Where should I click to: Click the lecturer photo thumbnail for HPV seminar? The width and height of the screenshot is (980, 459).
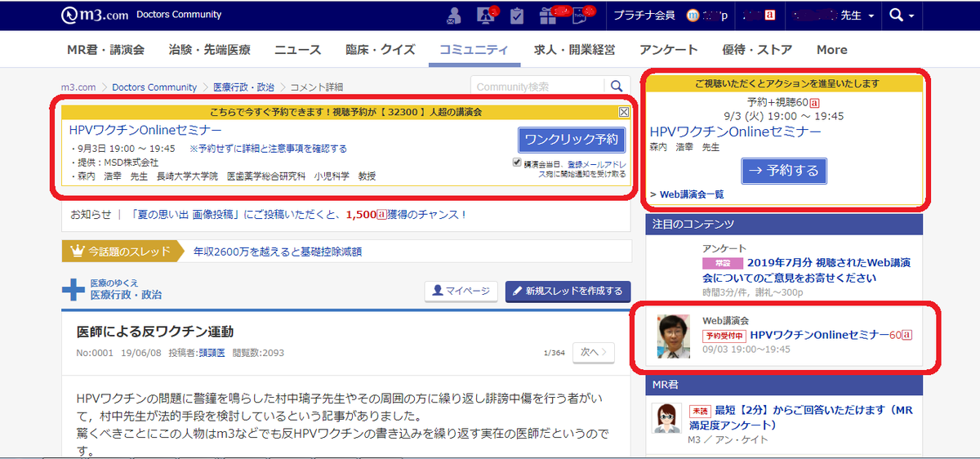674,336
